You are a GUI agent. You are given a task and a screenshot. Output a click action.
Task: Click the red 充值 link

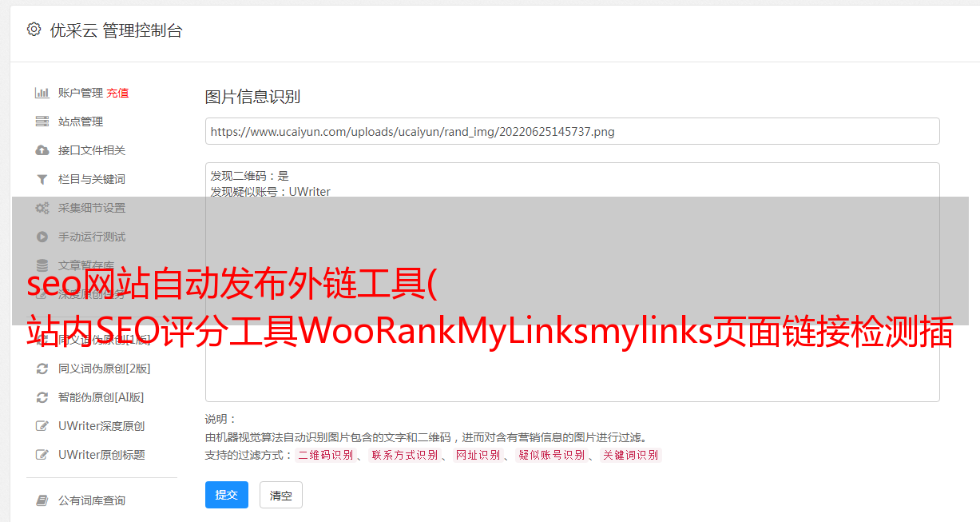click(x=117, y=93)
